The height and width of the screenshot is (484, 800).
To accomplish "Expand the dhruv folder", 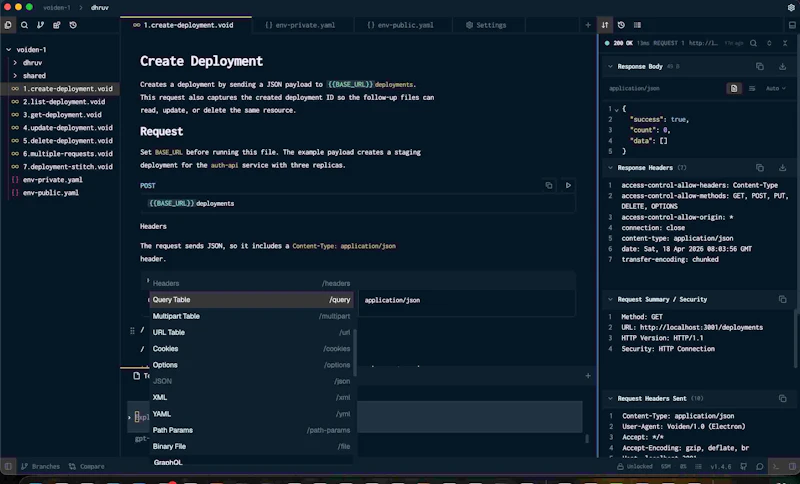I will click(15, 62).
